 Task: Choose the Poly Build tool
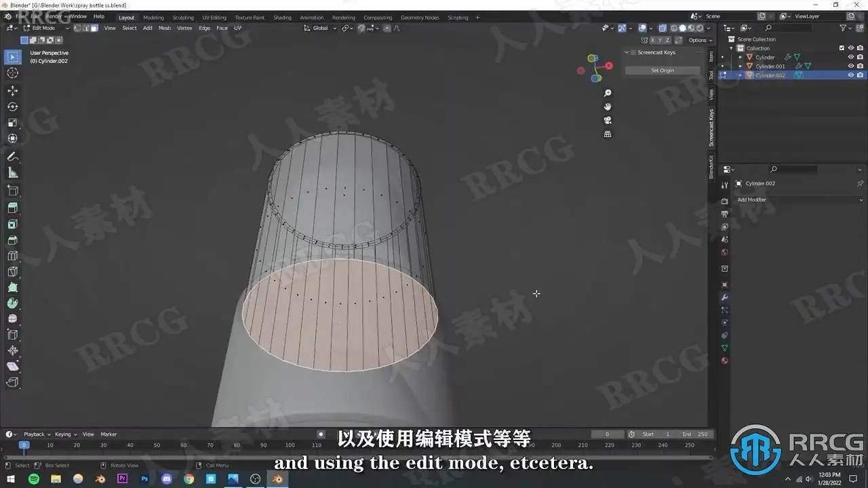[12, 287]
